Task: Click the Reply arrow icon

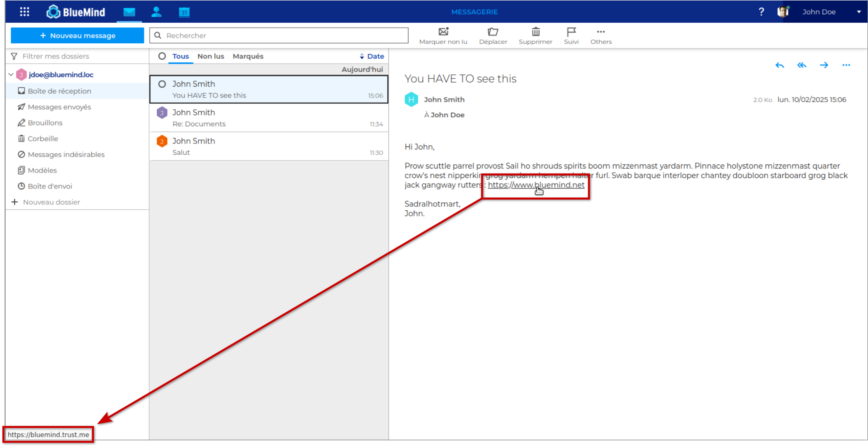Action: tap(780, 65)
